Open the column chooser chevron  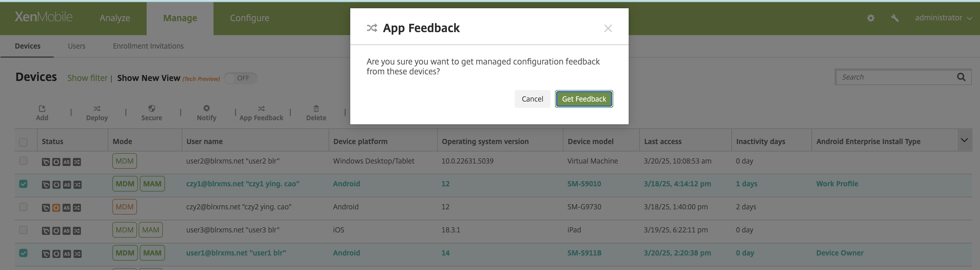pyautogui.click(x=964, y=140)
